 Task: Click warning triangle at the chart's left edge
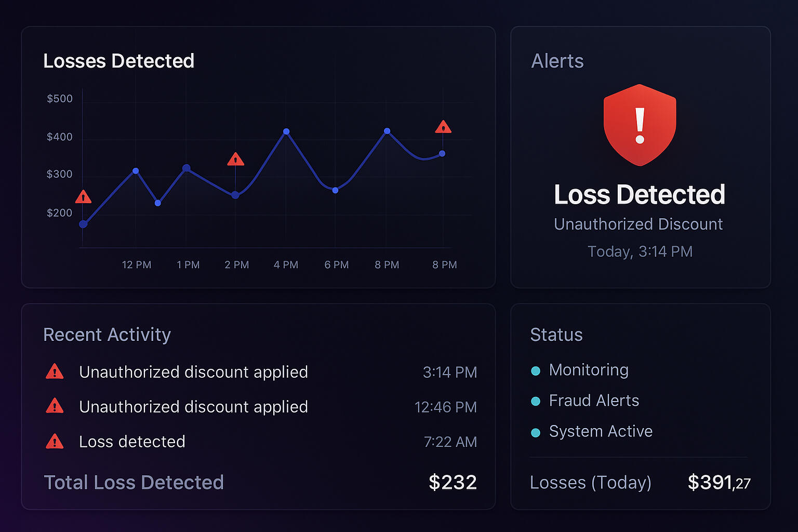83,197
